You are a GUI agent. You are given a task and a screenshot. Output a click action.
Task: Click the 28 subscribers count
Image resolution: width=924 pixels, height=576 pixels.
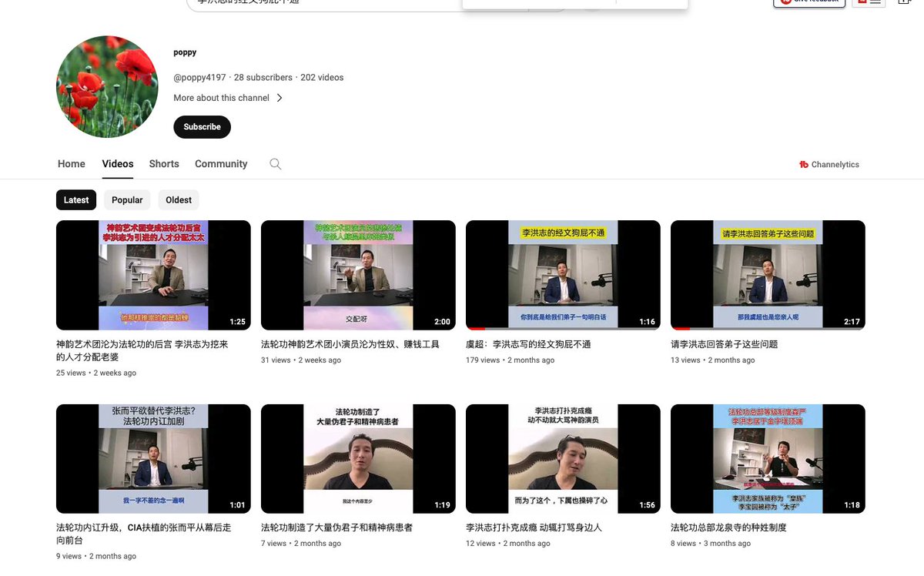tap(263, 78)
